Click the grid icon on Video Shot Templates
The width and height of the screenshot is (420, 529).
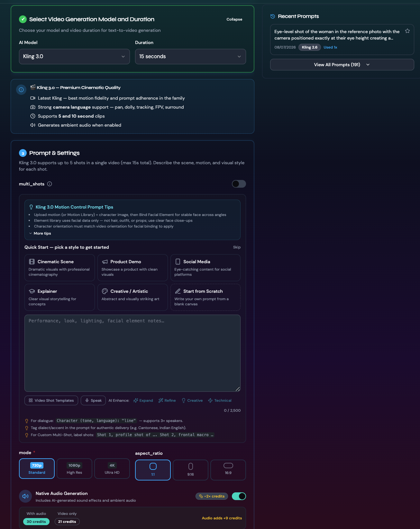coord(31,400)
